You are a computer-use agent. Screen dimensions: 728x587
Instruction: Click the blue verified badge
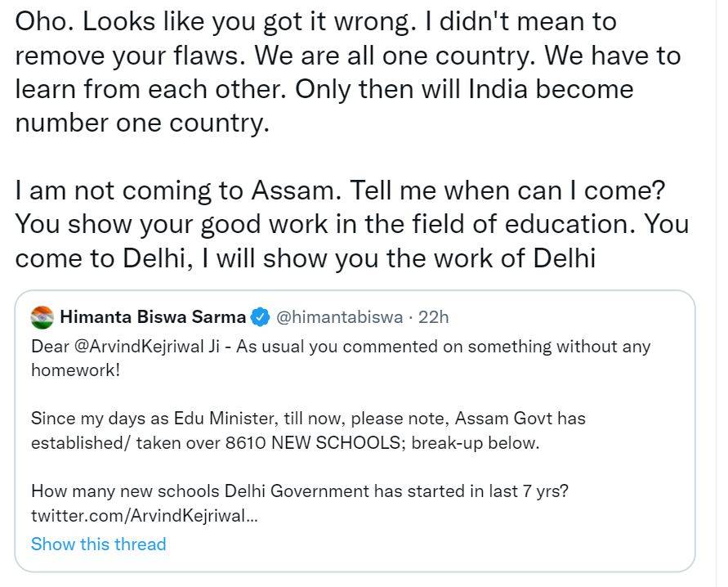261,316
